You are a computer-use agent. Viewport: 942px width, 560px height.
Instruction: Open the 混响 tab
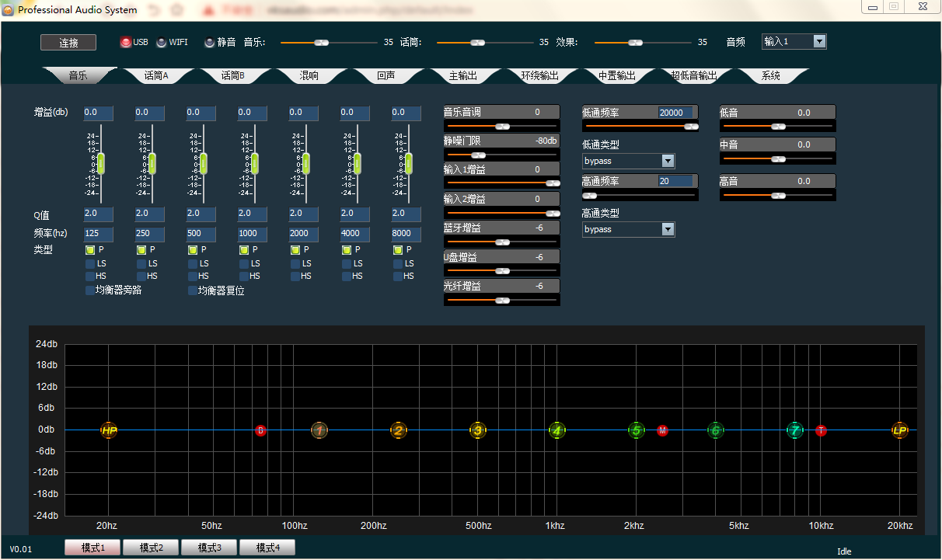coord(309,76)
